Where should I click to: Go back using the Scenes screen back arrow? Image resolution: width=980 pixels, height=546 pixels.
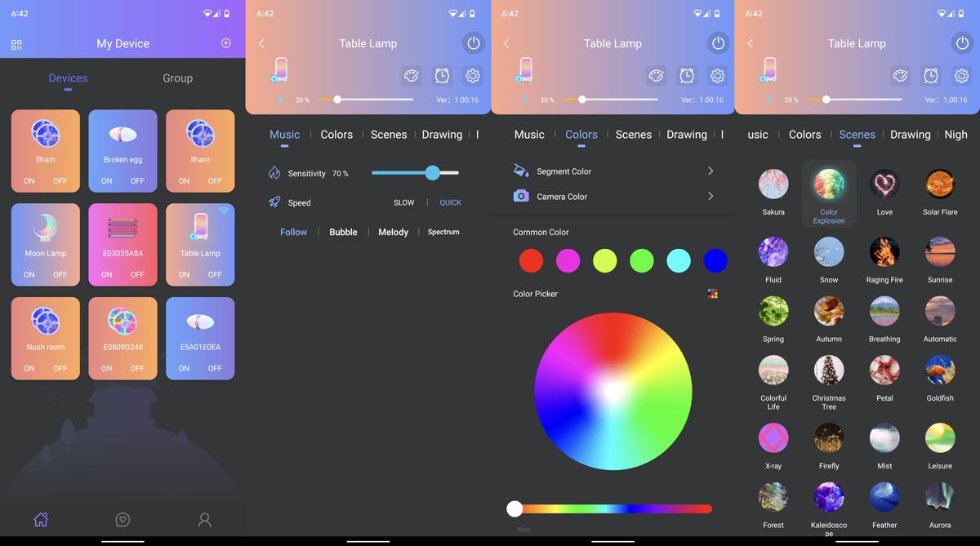coord(751,43)
